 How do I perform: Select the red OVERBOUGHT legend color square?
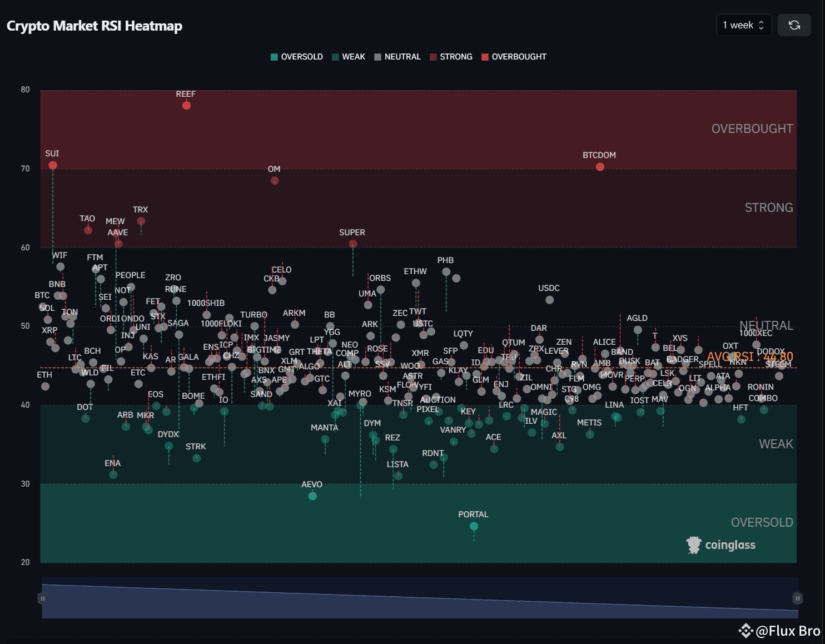tap(484, 56)
